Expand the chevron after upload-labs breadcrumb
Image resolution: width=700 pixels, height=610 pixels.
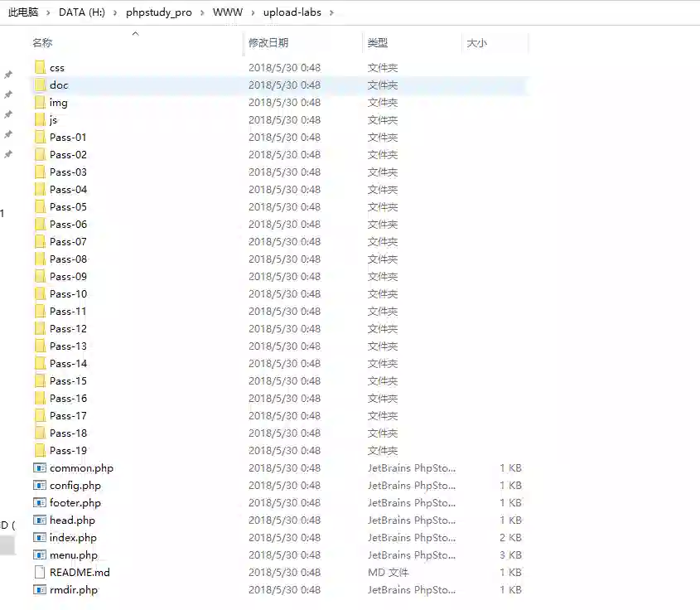pyautogui.click(x=331, y=13)
